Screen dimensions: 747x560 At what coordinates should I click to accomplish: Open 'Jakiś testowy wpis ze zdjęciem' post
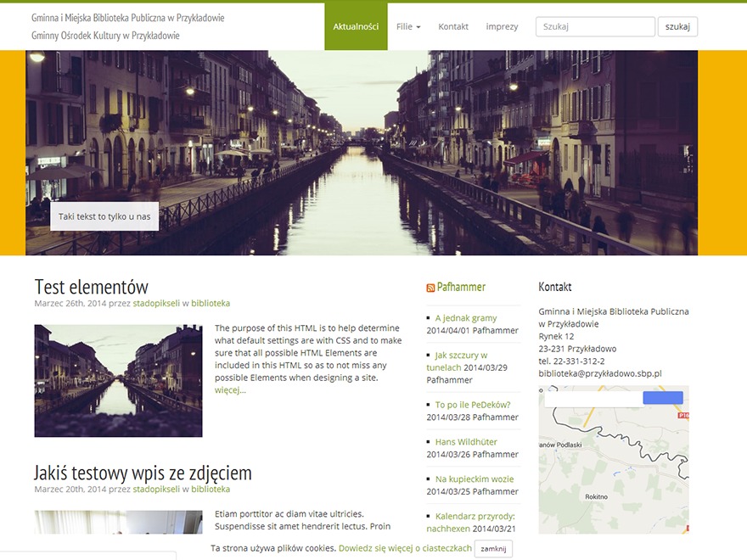click(143, 473)
